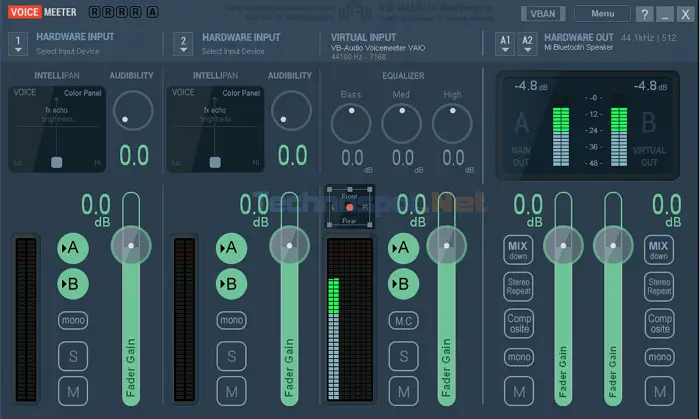Click the Virtual Input level meter
This screenshot has width=700, height=419.
pos(350,318)
